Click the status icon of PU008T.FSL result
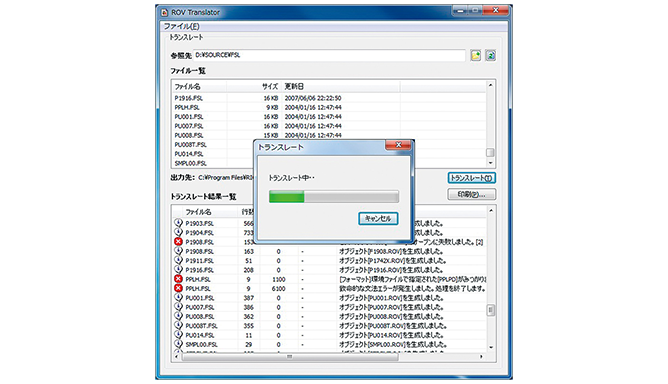668x384 pixels. pyautogui.click(x=178, y=326)
